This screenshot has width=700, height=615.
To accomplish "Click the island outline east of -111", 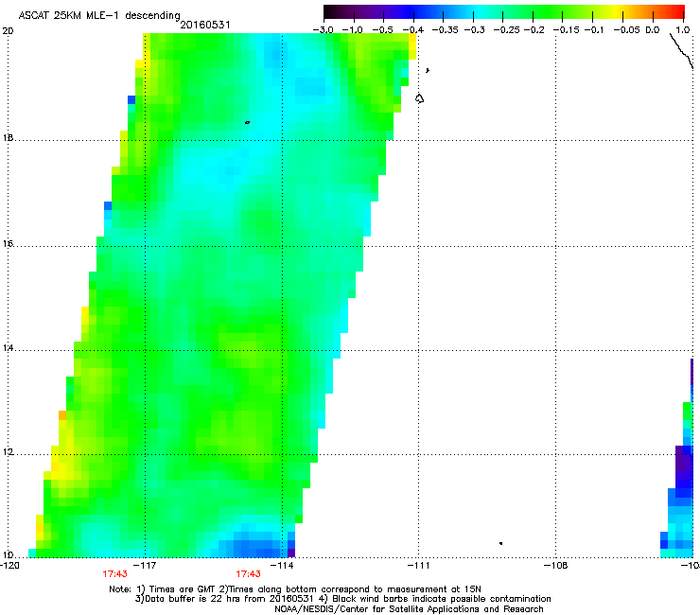I will tap(419, 98).
